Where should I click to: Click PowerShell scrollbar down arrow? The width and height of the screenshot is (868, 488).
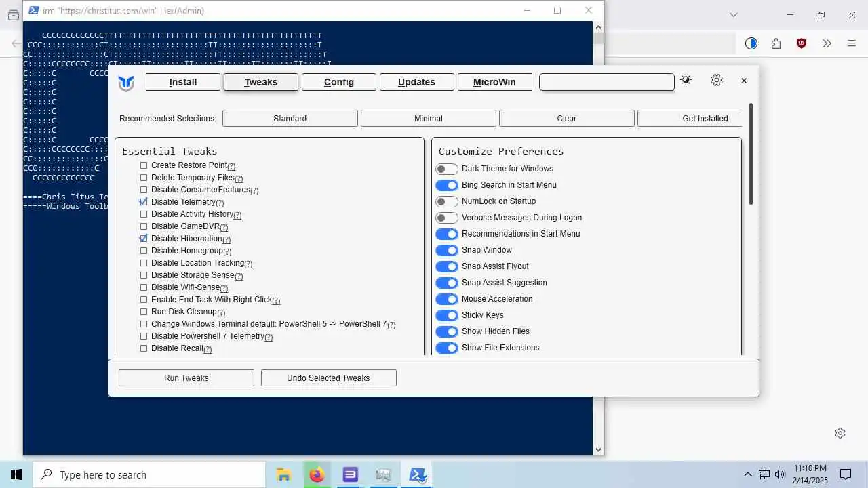pyautogui.click(x=598, y=449)
